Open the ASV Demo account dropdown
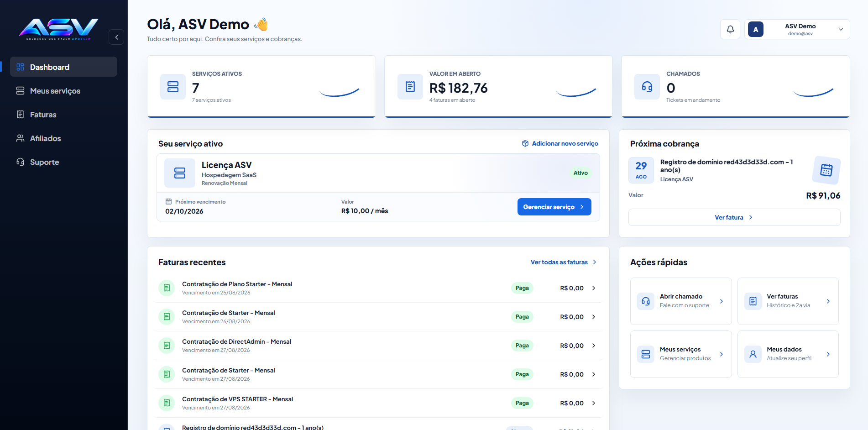Image resolution: width=868 pixels, height=430 pixels. click(797, 29)
